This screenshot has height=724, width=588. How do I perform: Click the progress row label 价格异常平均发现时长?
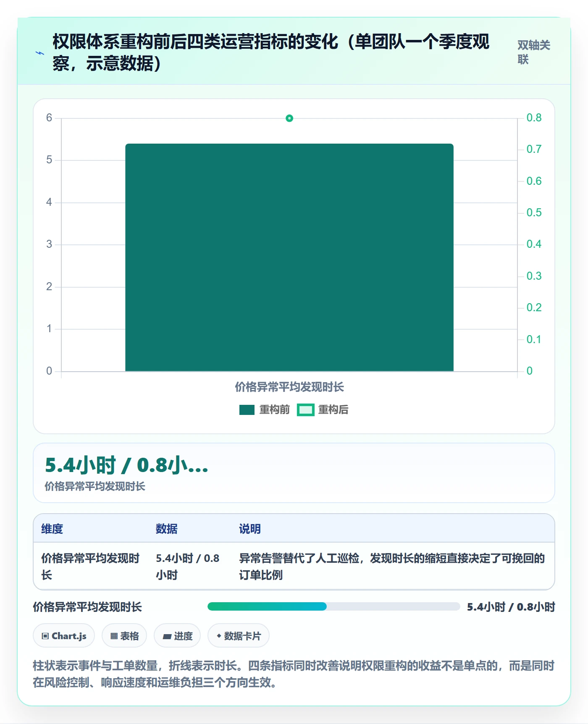87,607
